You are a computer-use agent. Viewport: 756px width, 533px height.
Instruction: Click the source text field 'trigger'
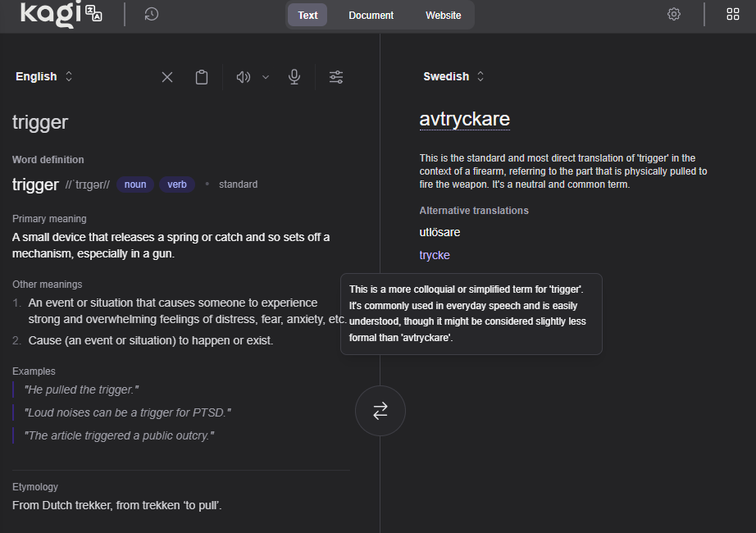(40, 122)
